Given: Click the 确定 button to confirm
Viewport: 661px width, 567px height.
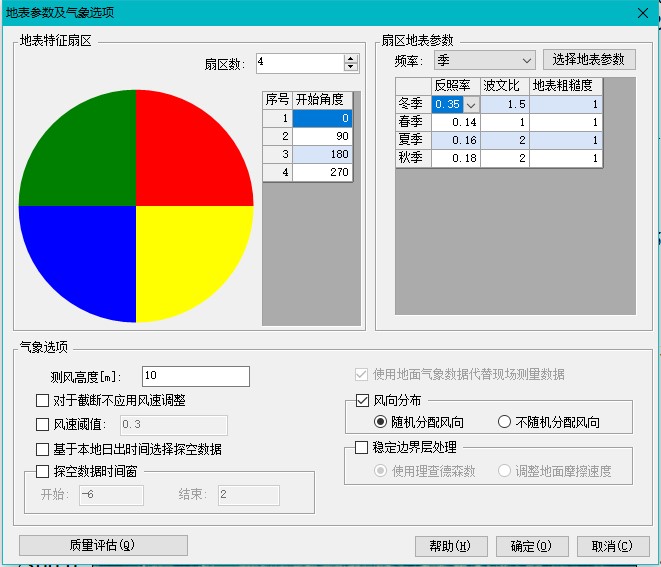Looking at the screenshot, I should pos(530,546).
